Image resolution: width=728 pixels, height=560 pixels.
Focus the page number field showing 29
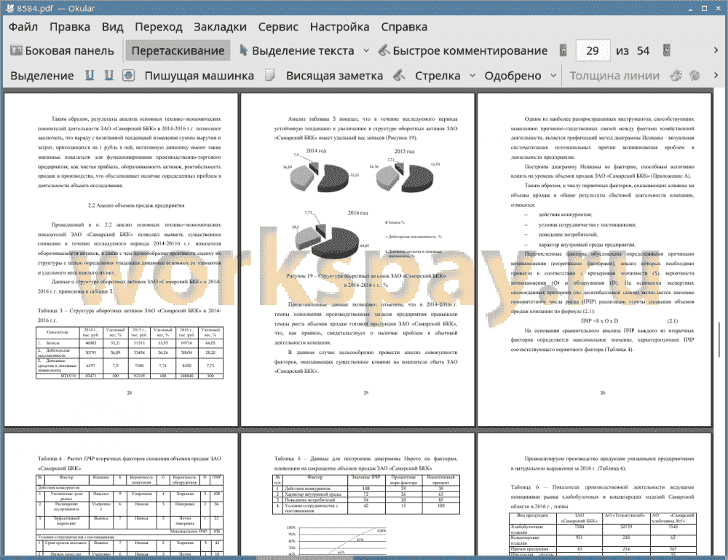click(593, 51)
